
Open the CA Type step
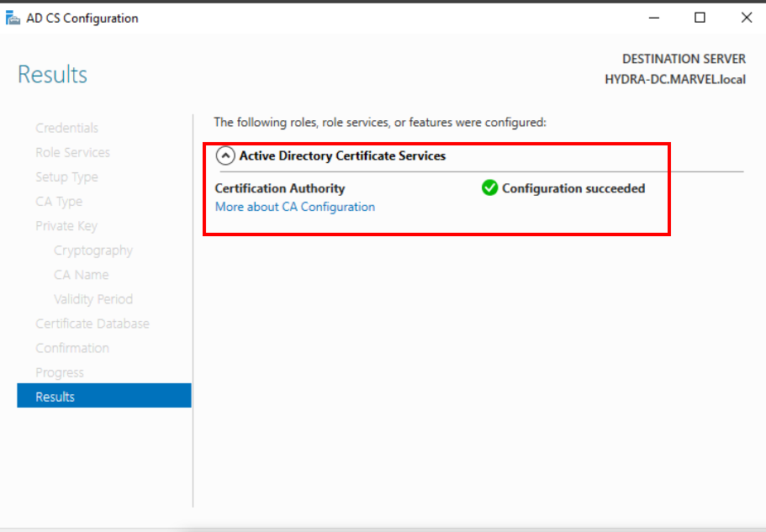(x=59, y=201)
